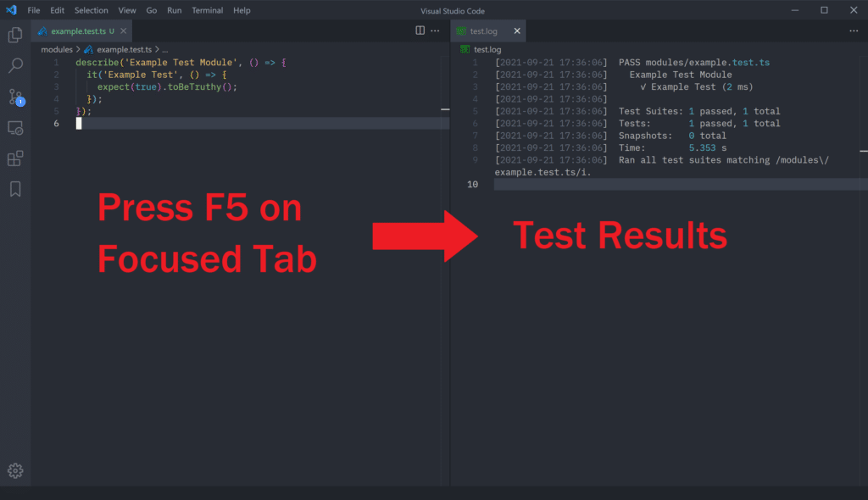
Task: Open the Manage settings gear
Action: coord(14,470)
